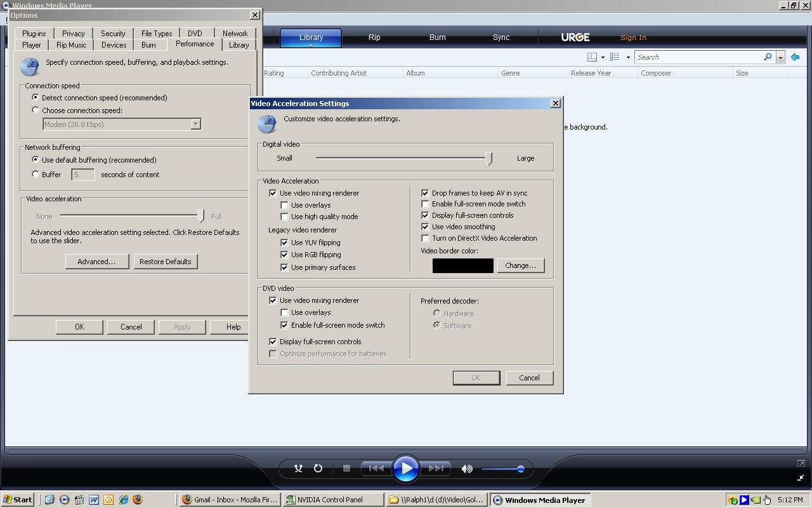Screen dimensions: 812x508
Task: Stop the current playback
Action: (x=346, y=468)
